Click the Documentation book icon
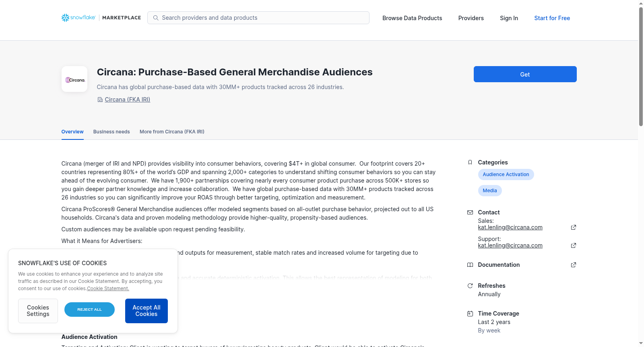Screen dimensions: 644x347 point(470,265)
